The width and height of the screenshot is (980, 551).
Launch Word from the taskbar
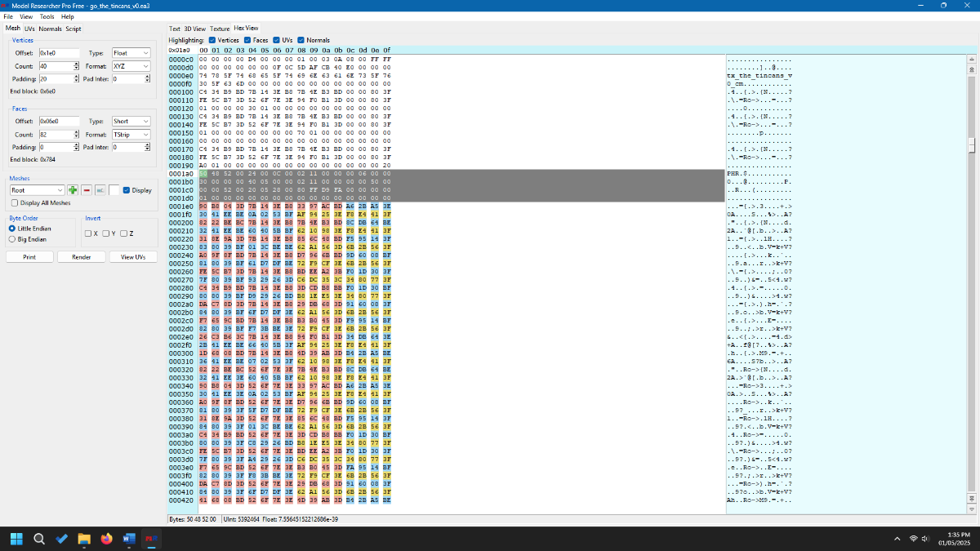(x=128, y=539)
